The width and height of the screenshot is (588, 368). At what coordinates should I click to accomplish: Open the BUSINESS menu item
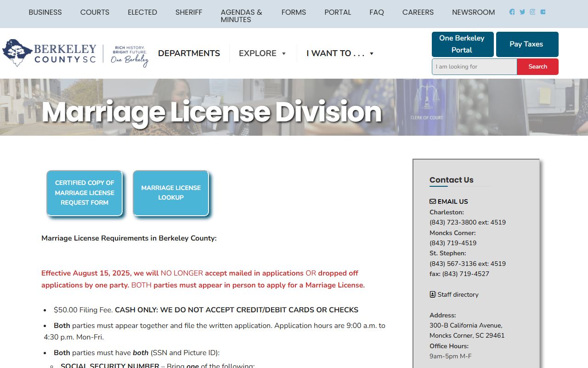(x=45, y=12)
